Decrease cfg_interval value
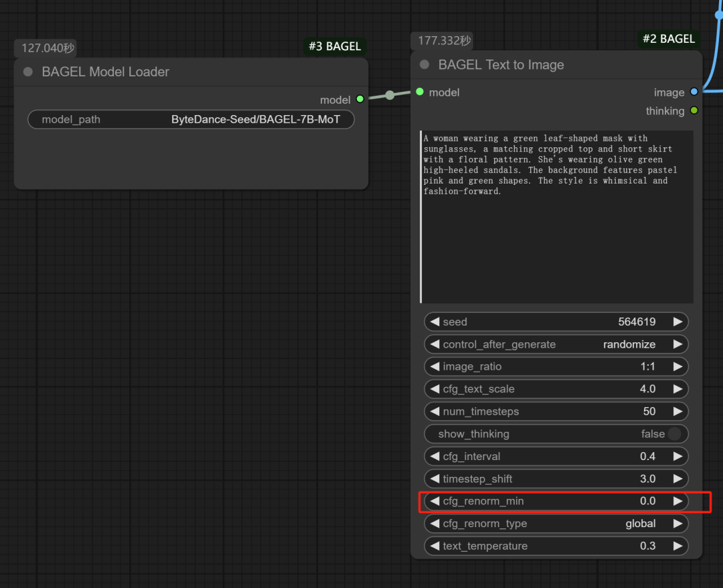This screenshot has height=588, width=723. tap(434, 456)
